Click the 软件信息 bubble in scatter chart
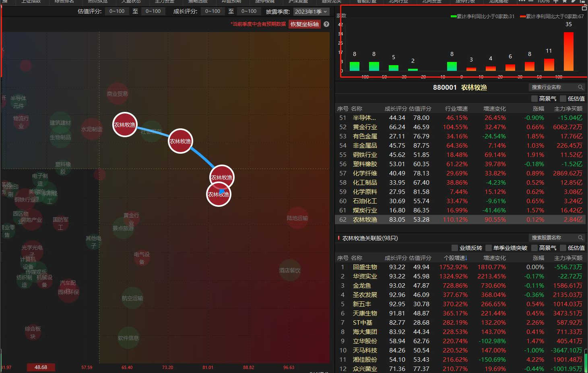Screen dimensions: 588x373 (x=128, y=338)
